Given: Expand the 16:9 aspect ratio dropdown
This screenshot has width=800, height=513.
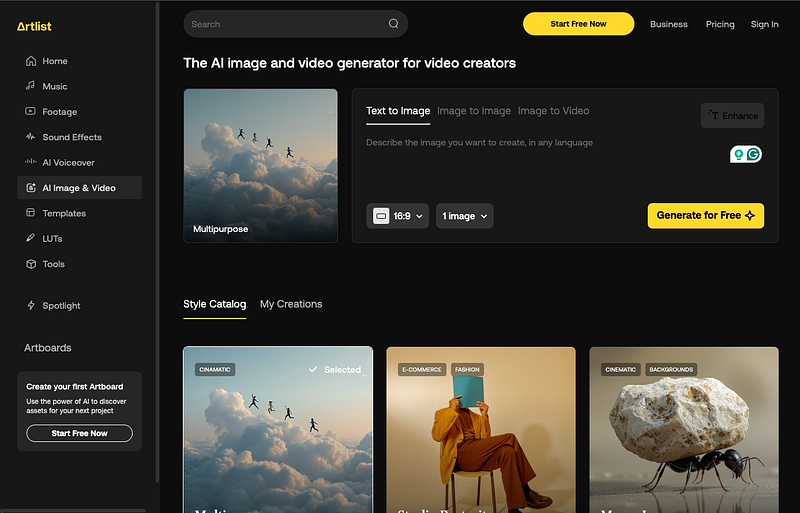Looking at the screenshot, I should tap(397, 216).
